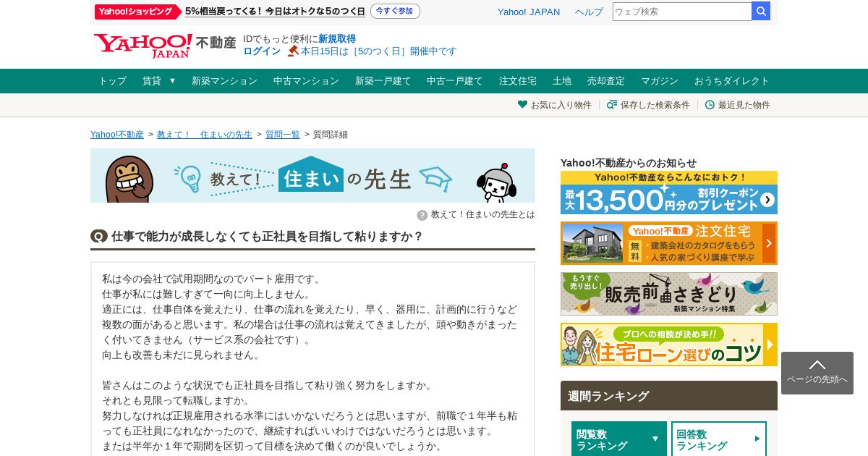The width and height of the screenshot is (868, 456).
Task: Open the トップ menu item
Action: 112,81
